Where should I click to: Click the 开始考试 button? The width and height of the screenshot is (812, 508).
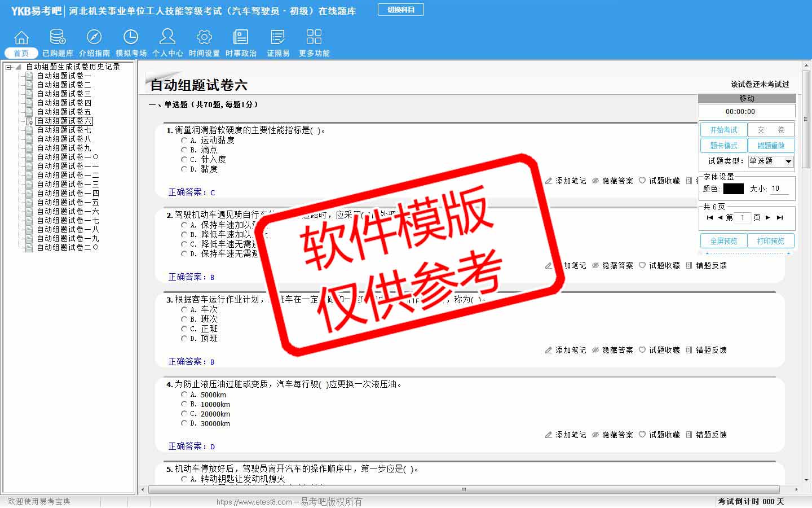(723, 130)
